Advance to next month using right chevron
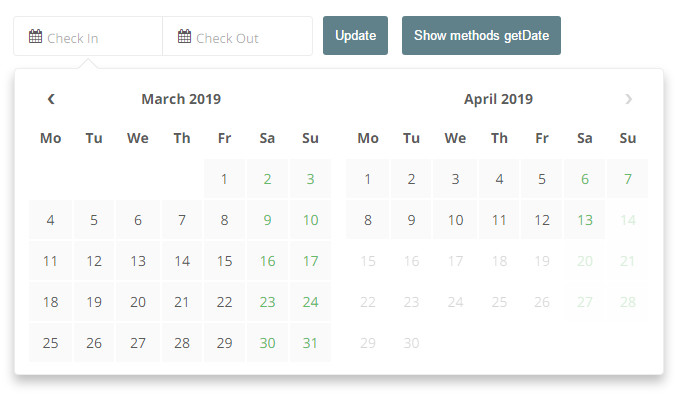Viewport: 681px width, 407px height. click(x=628, y=99)
